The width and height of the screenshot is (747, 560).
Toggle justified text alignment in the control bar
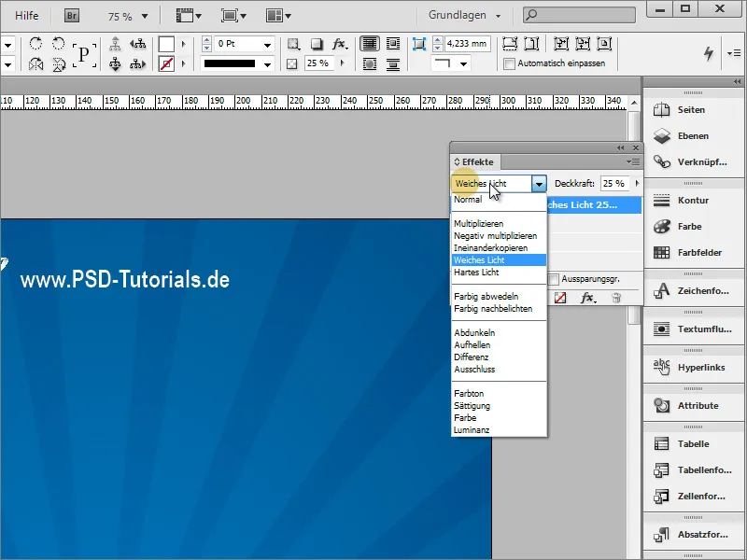370,43
